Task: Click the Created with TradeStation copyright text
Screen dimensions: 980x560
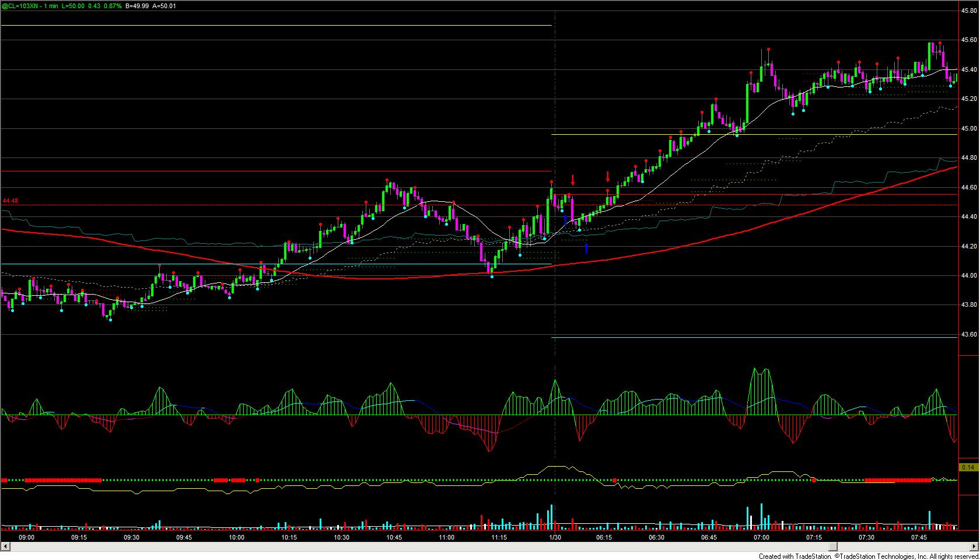Action: 869,556
